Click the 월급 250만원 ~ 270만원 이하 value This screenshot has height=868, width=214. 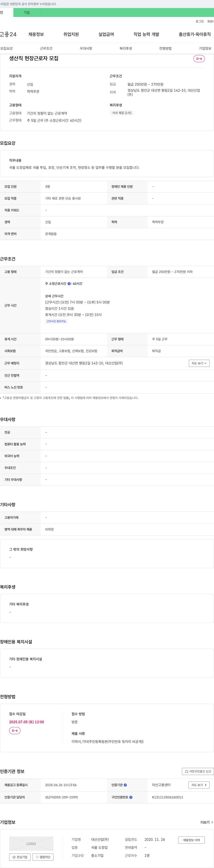coord(172,272)
